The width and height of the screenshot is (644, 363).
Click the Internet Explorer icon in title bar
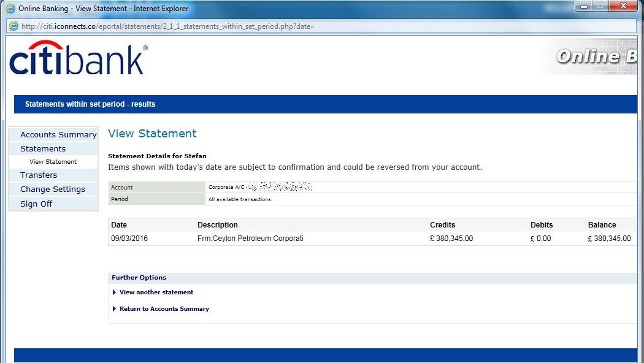coord(10,8)
